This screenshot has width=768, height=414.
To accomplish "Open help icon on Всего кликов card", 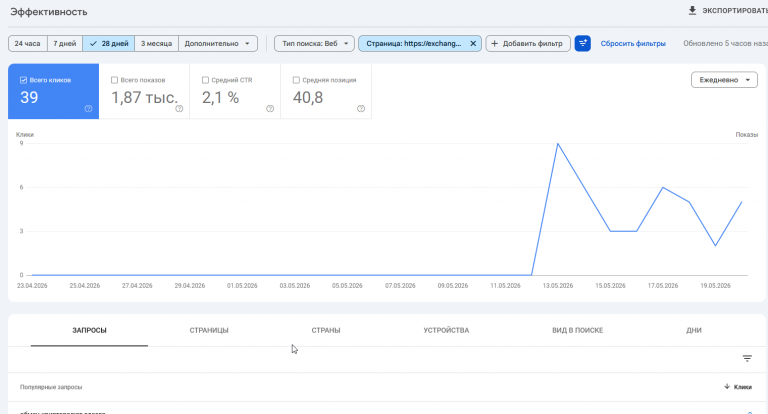I will 88,109.
